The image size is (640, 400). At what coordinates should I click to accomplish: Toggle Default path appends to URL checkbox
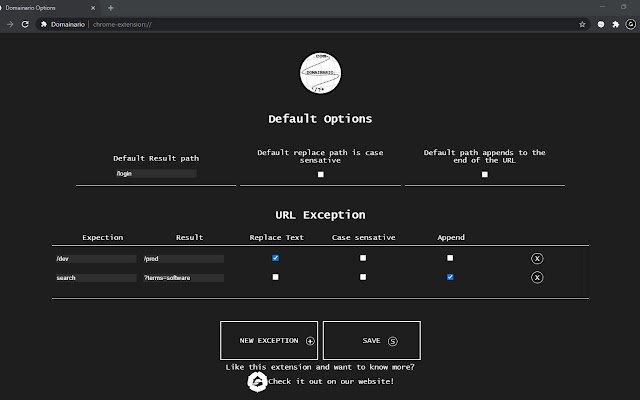[484, 174]
